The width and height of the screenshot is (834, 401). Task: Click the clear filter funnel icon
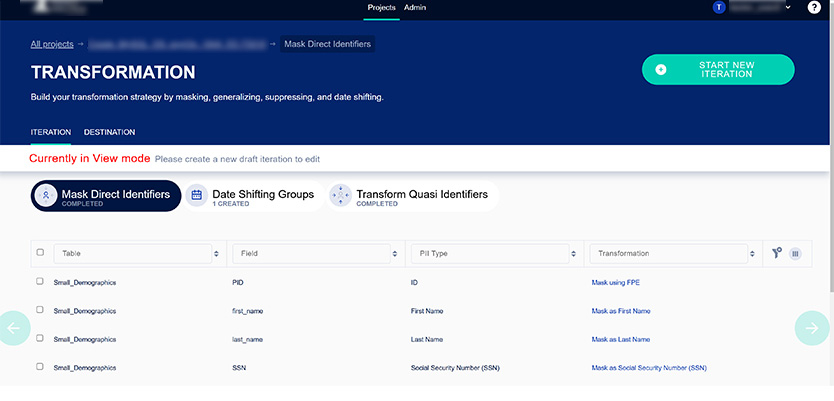click(x=777, y=253)
